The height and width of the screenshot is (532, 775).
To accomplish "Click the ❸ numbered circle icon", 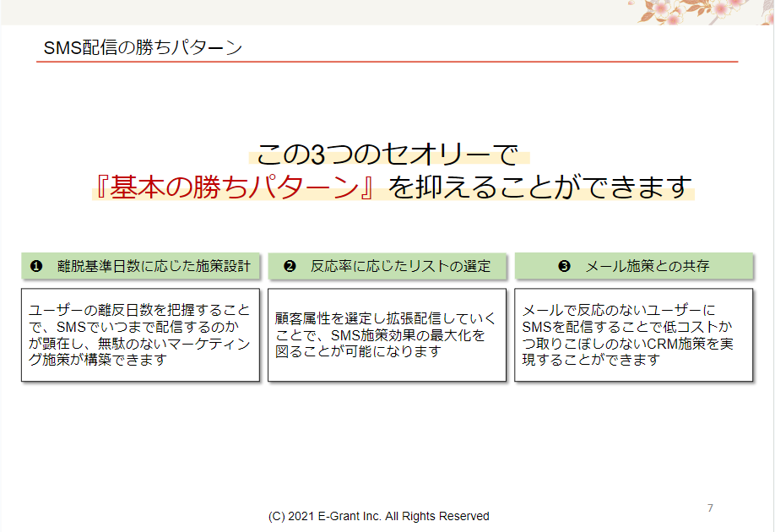I will [x=564, y=266].
